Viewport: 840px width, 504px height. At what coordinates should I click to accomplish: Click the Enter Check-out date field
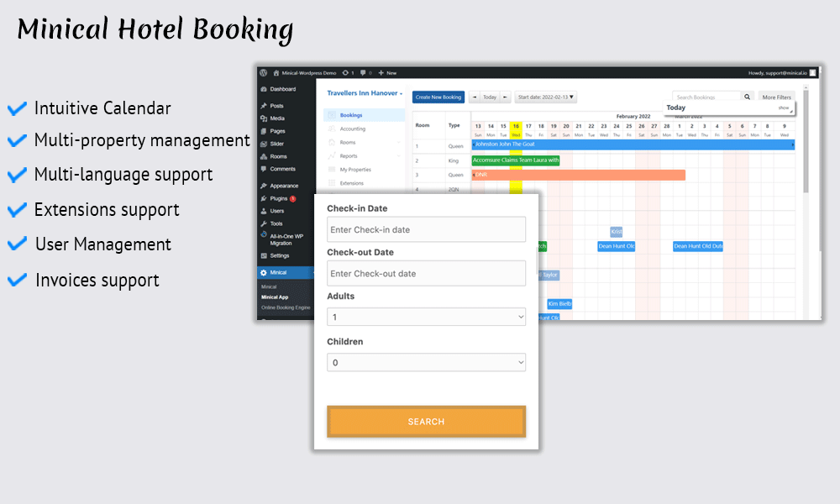pyautogui.click(x=426, y=273)
